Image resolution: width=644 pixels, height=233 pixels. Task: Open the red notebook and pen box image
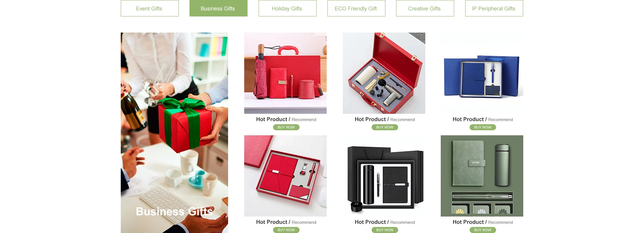285,176
